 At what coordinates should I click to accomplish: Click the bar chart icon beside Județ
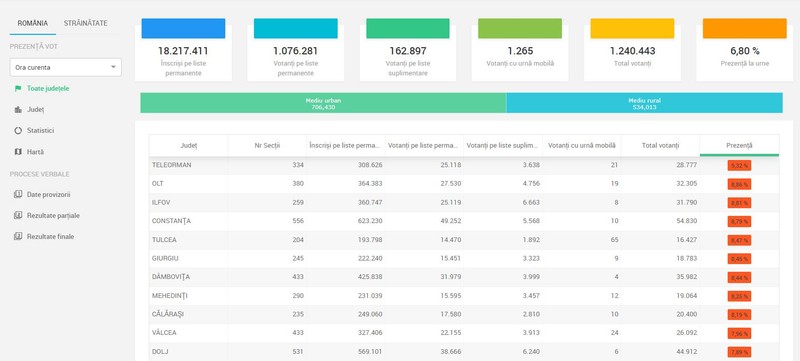[18, 110]
